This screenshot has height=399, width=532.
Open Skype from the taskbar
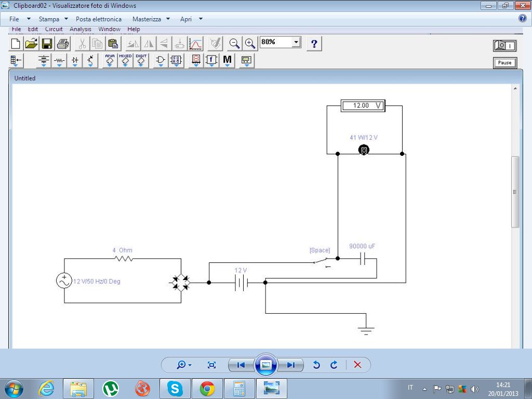tap(175, 388)
